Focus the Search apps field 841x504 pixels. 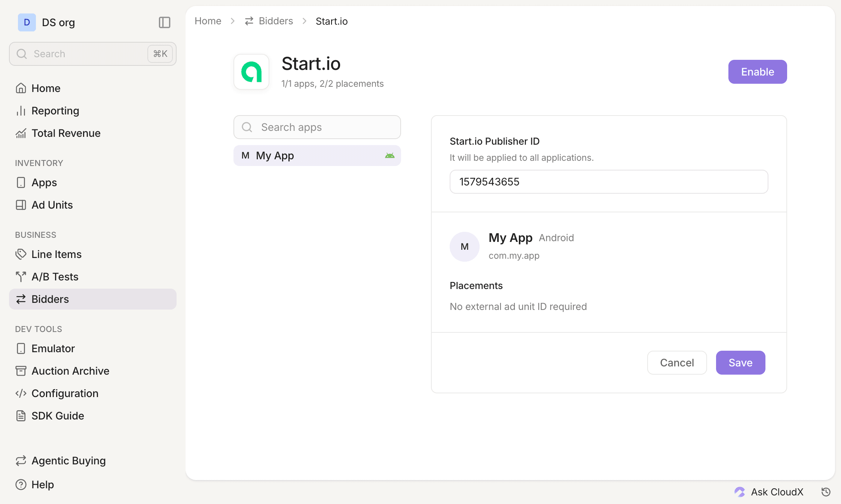tap(317, 127)
